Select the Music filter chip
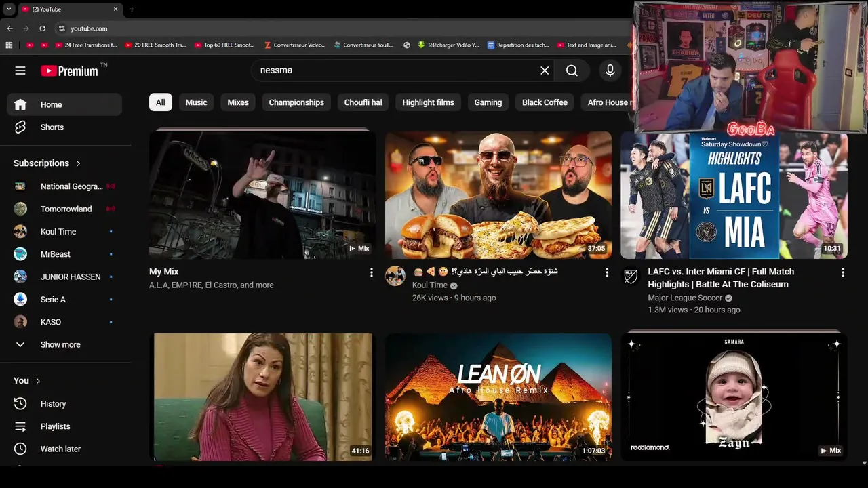Viewport: 868px width, 488px height. point(197,102)
